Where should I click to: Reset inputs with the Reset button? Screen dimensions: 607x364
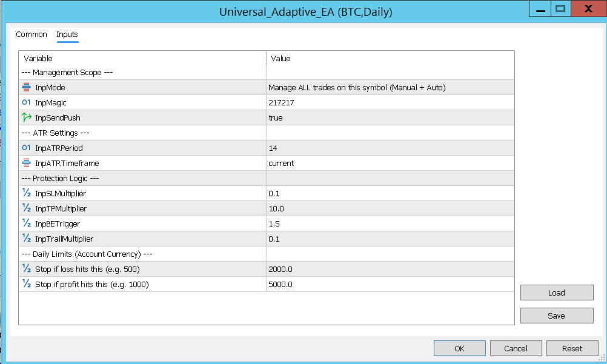click(x=572, y=348)
